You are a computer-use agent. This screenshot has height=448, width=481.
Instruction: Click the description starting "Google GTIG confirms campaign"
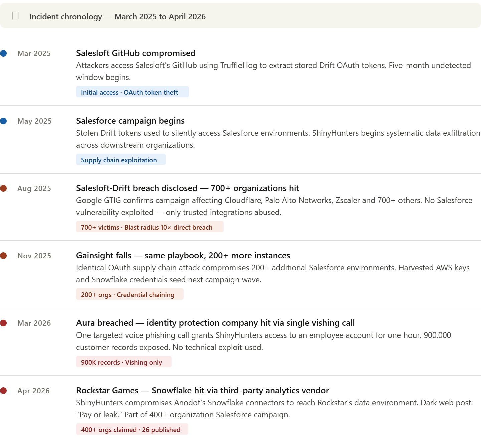point(274,206)
